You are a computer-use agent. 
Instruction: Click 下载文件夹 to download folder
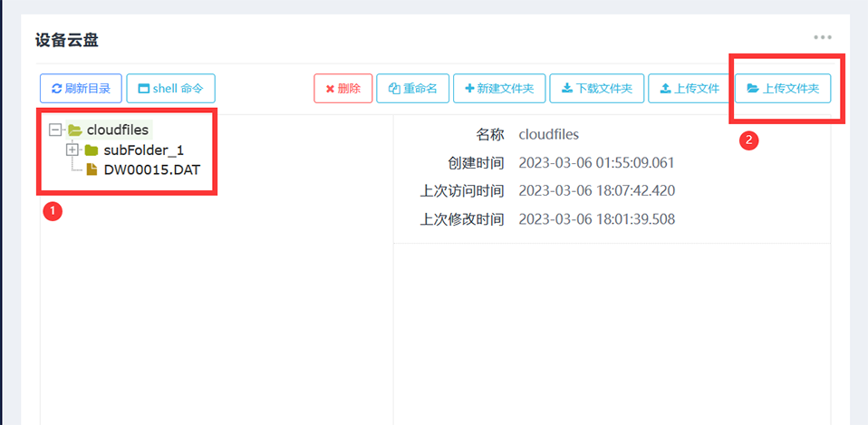tap(596, 89)
